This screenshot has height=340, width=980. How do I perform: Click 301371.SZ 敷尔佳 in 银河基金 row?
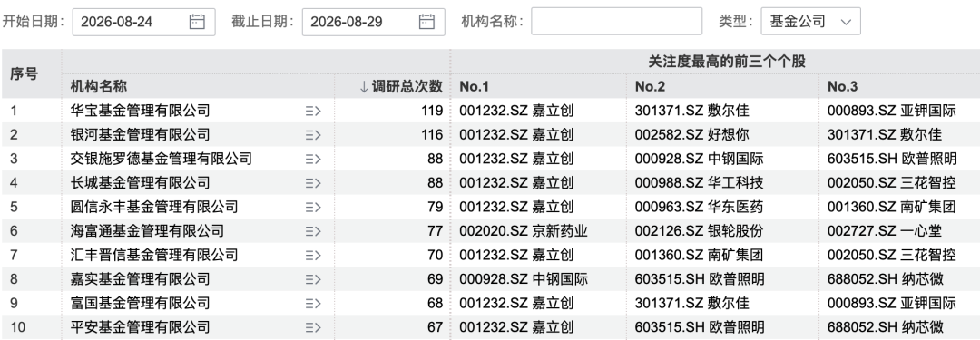885,135
